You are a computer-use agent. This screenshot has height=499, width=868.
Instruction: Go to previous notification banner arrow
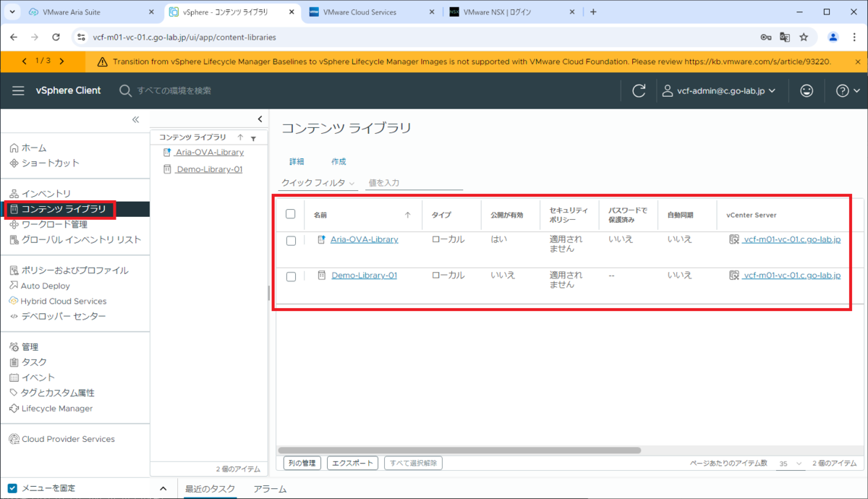pos(25,61)
